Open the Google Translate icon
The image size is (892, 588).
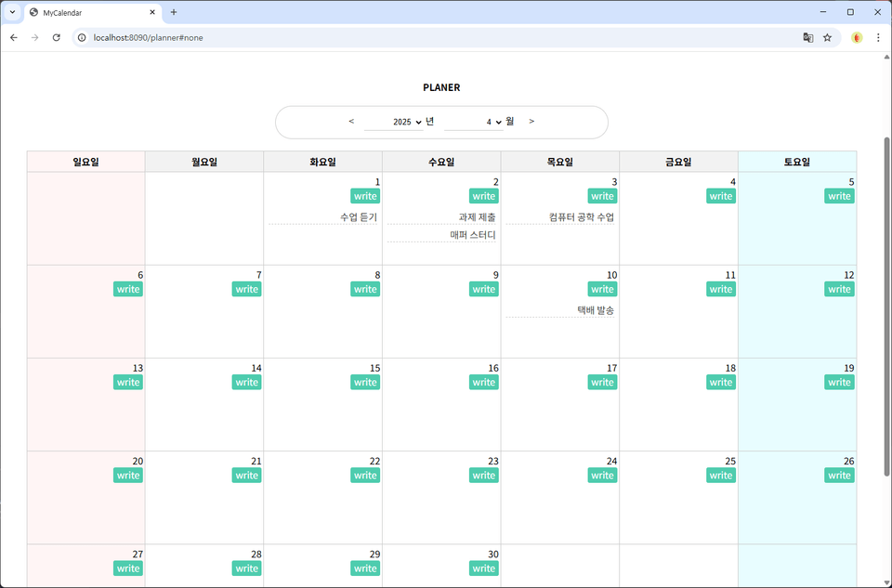[807, 37]
